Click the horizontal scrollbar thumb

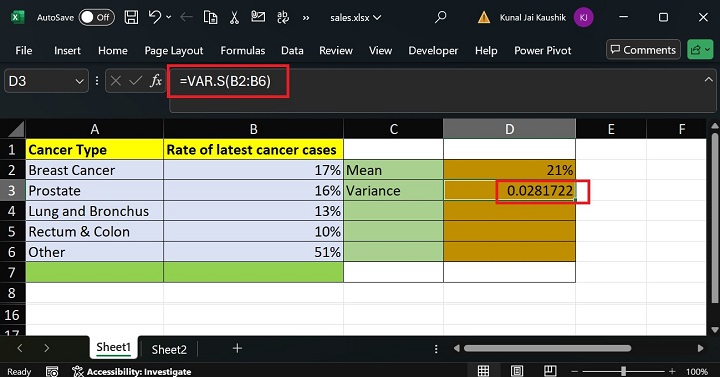[x=547, y=349]
